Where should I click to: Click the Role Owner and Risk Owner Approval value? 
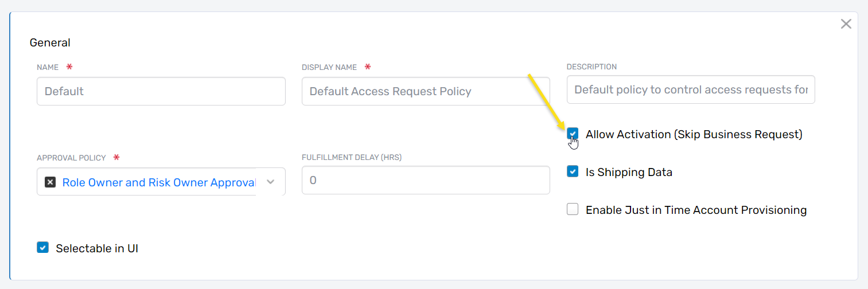click(158, 182)
